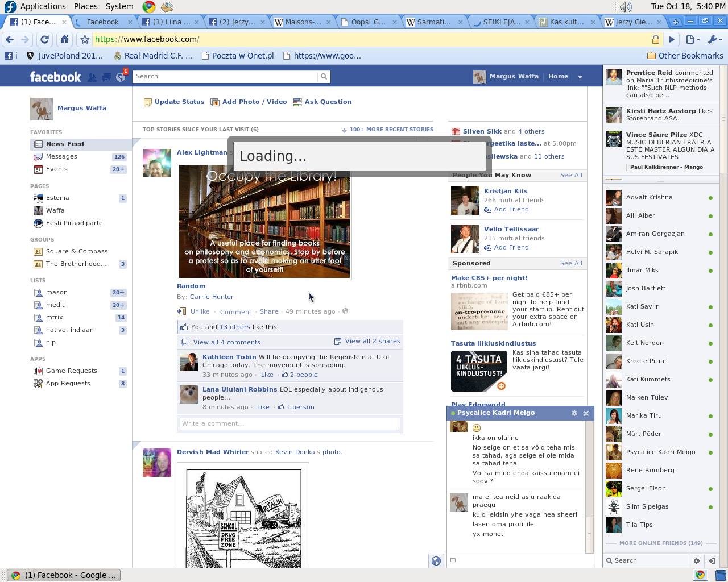Open App Requests in the sidebar
Image resolution: width=728 pixels, height=582 pixels.
tap(68, 383)
